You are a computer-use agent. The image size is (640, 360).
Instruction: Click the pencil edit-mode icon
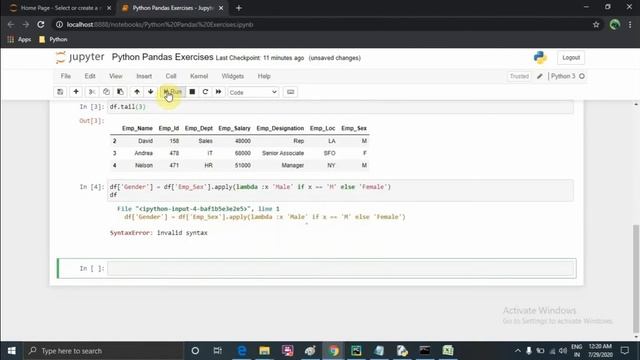(540, 76)
